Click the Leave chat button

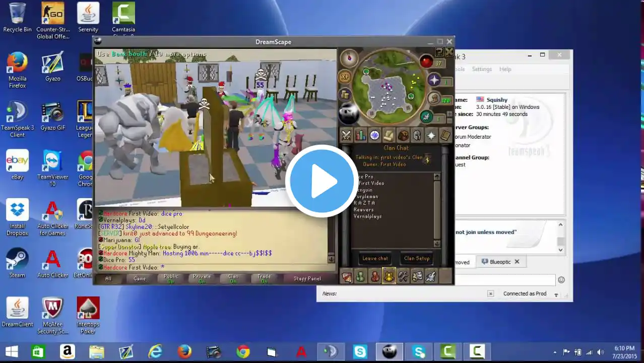(x=375, y=258)
